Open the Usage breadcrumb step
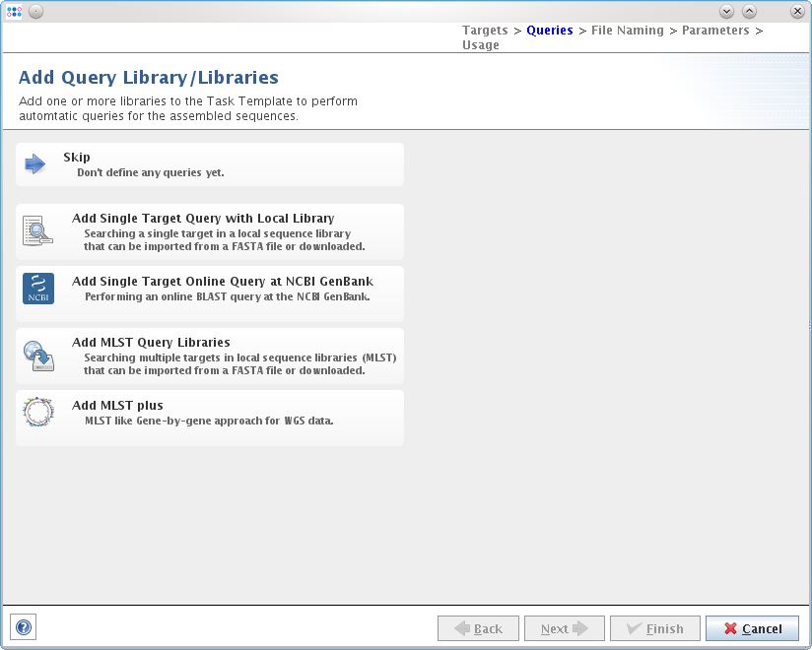 pyautogui.click(x=480, y=44)
